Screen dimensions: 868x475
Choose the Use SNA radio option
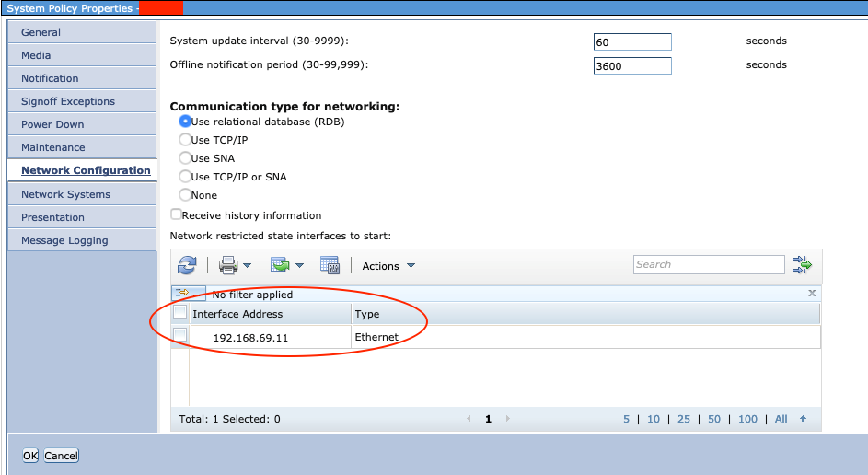pos(185,158)
